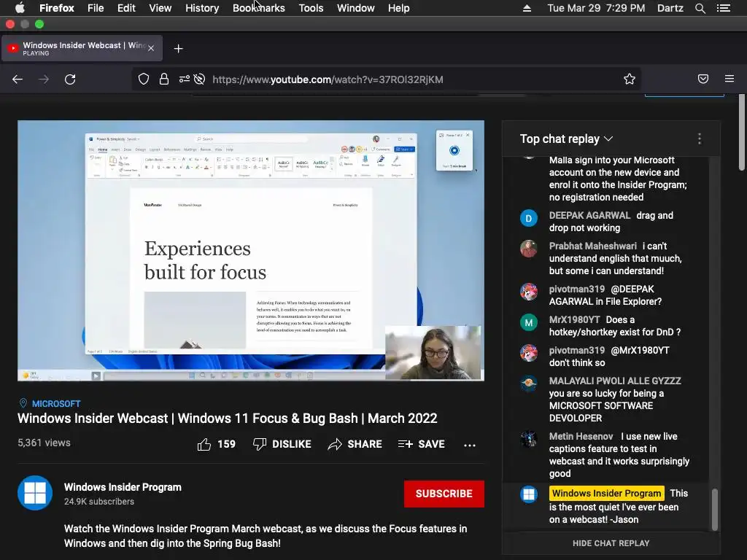The width and height of the screenshot is (747, 560).
Task: Close the Windows Insider Webcast tab
Action: [x=151, y=48]
